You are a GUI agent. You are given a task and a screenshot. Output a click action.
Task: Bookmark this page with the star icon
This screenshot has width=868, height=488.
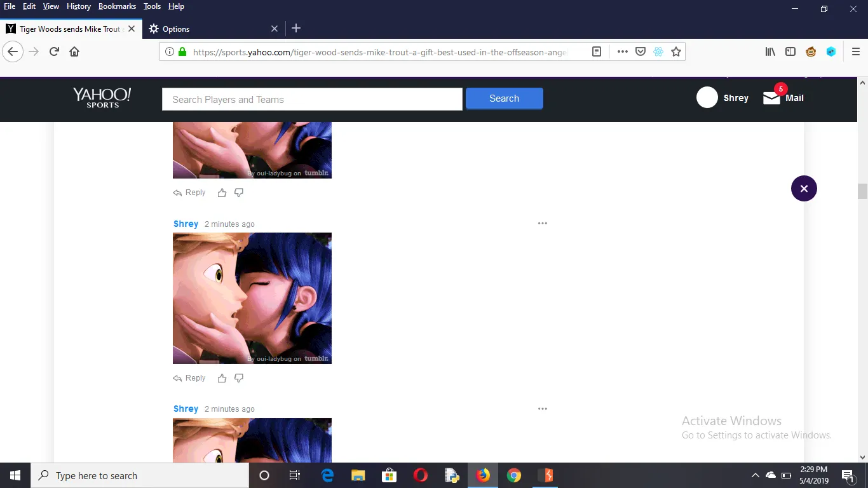pyautogui.click(x=676, y=52)
